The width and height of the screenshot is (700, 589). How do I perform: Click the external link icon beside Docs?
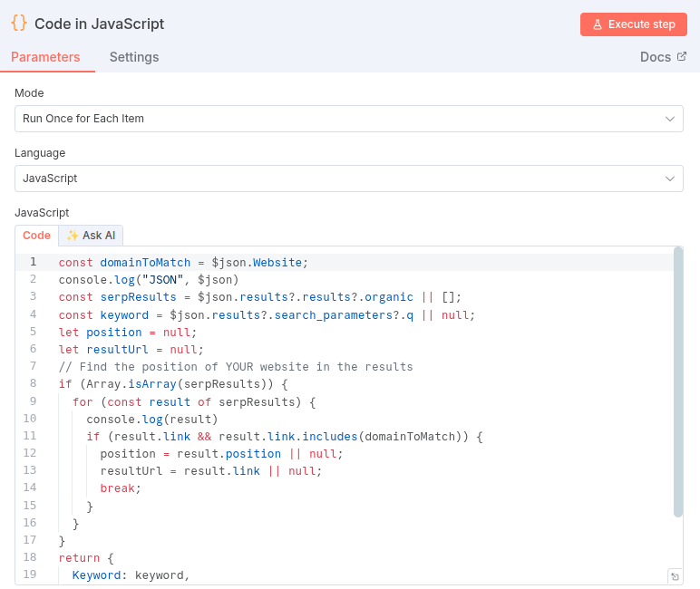tap(681, 57)
